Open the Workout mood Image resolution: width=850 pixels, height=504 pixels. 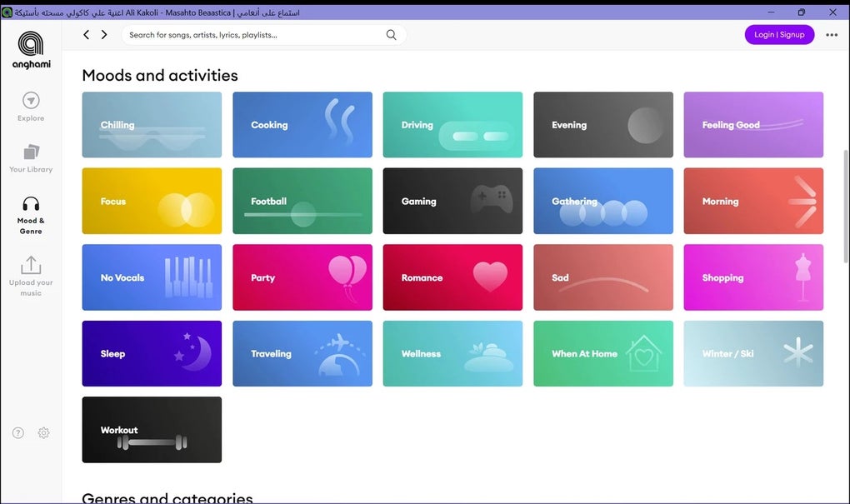[x=151, y=429]
